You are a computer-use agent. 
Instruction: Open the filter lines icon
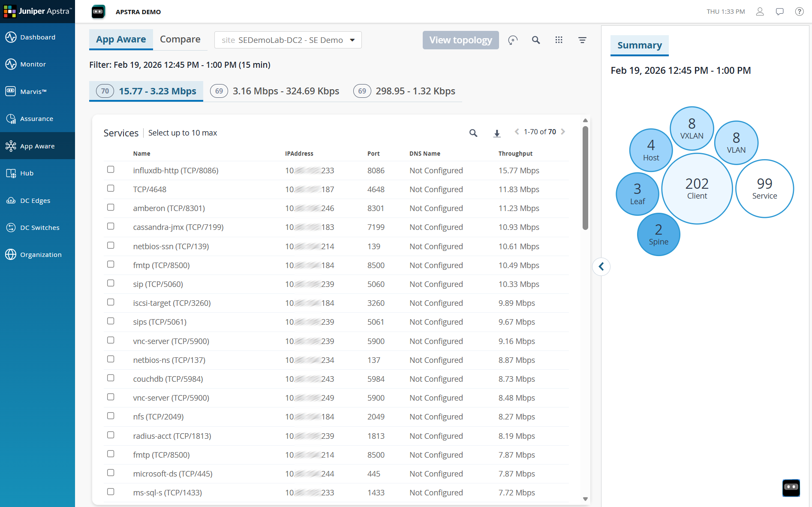[x=582, y=40]
